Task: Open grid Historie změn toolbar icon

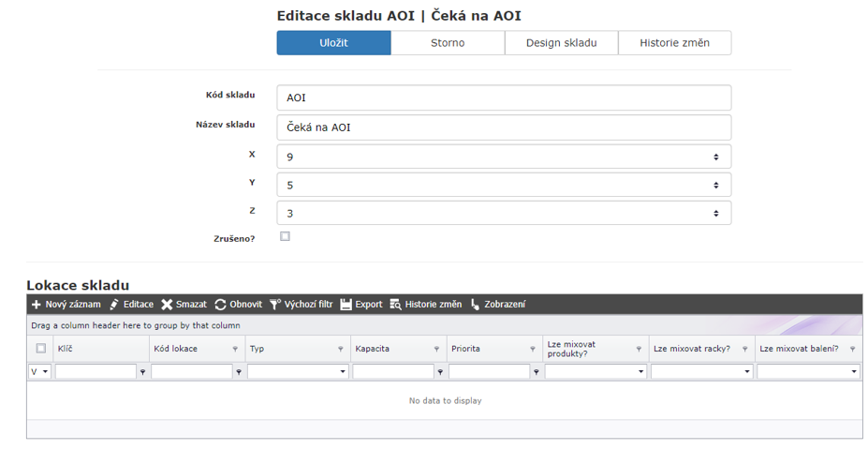Action: point(395,305)
